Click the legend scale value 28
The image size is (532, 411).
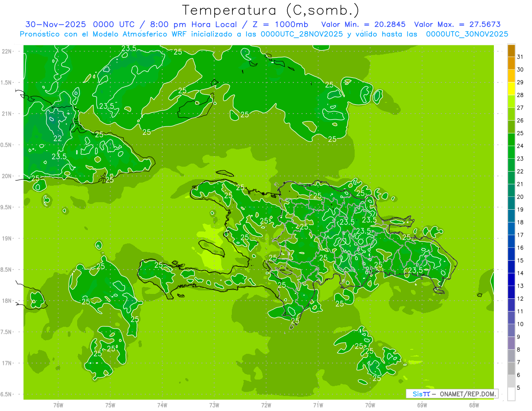point(520,95)
